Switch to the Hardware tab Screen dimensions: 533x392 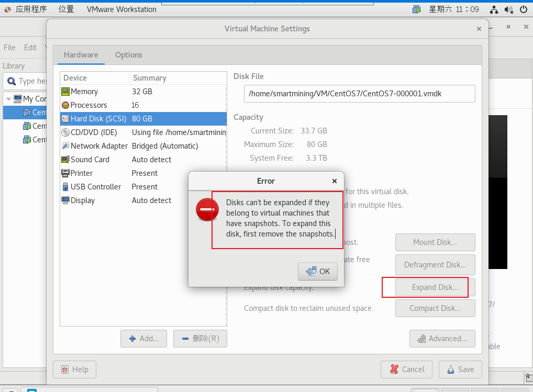pos(81,55)
